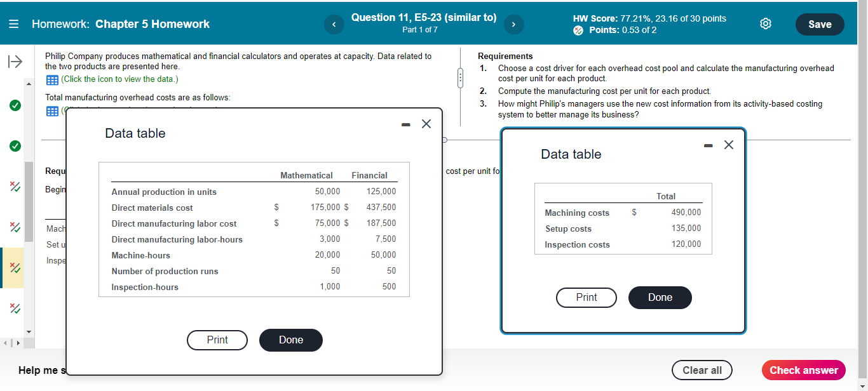Clear all entered answers

(702, 370)
